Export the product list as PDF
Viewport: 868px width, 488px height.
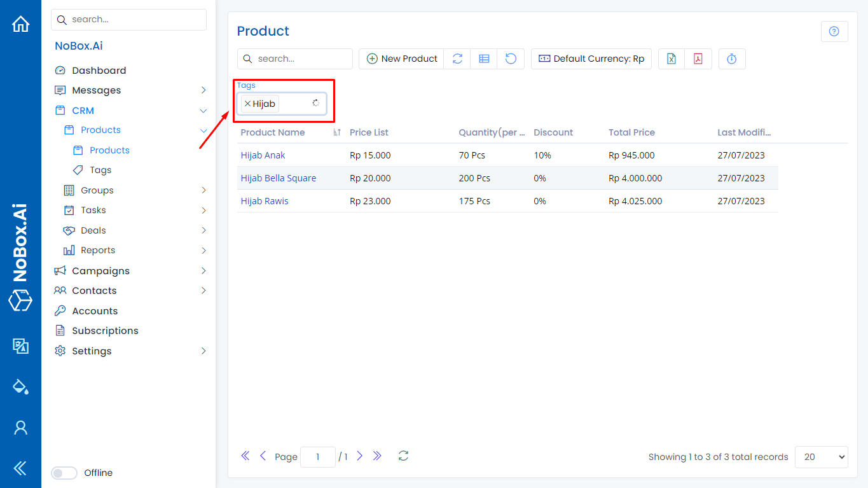(698, 59)
